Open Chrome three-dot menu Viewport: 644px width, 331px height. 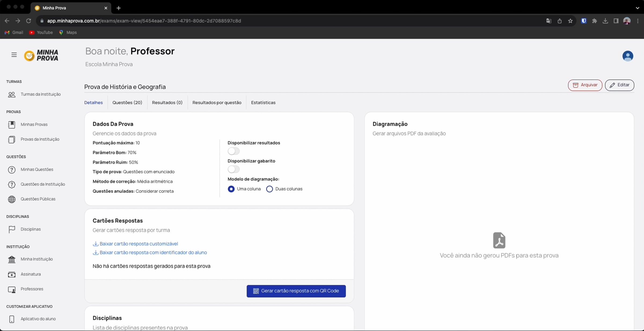point(638,21)
